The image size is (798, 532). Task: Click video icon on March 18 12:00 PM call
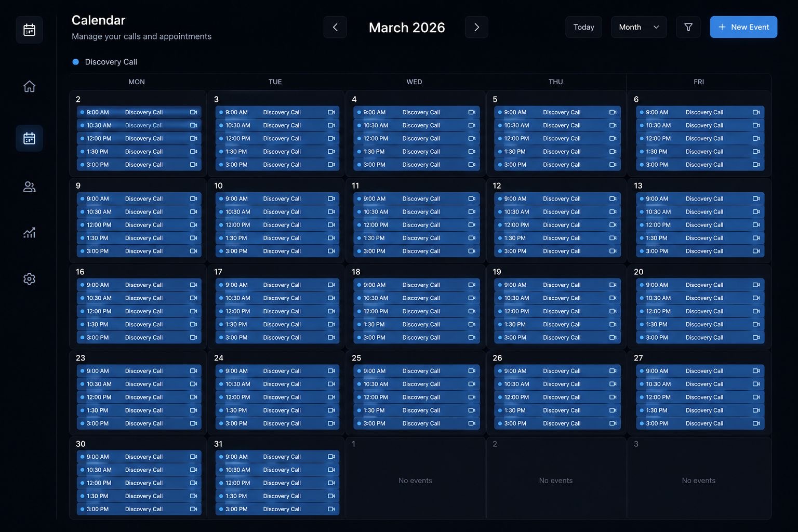click(x=472, y=311)
